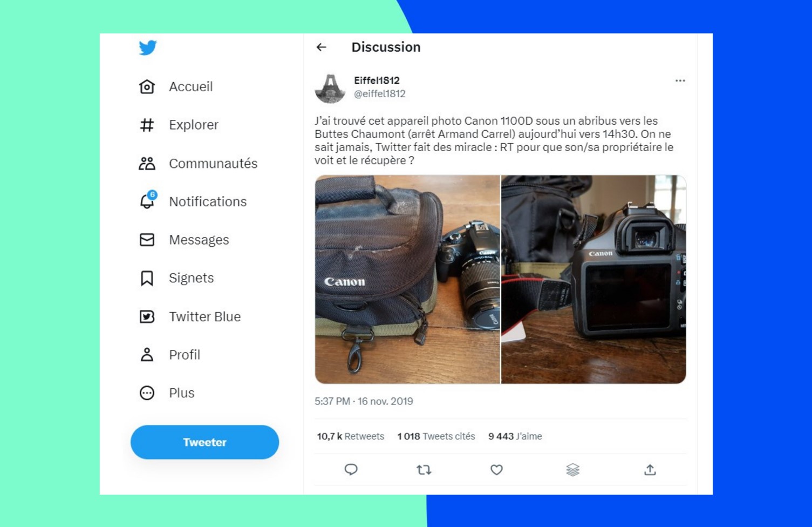Viewport: 812px width, 527px height.
Task: Open Accueil in the sidebar
Action: pos(176,86)
